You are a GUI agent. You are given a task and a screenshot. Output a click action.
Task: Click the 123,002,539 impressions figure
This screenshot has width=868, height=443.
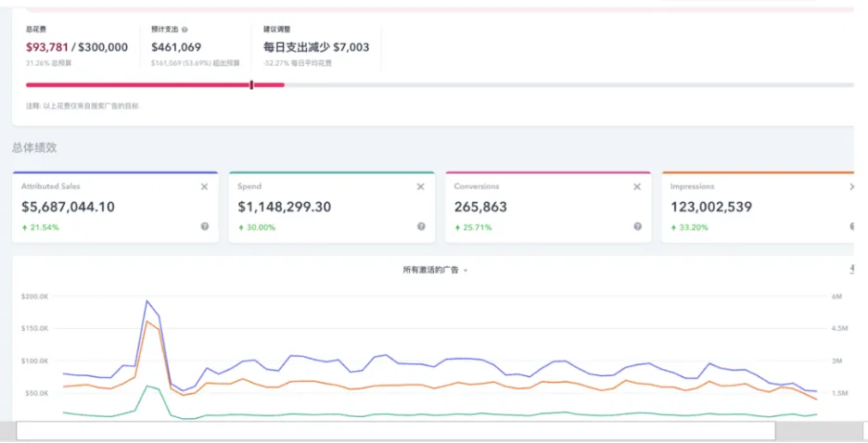pyautogui.click(x=711, y=207)
